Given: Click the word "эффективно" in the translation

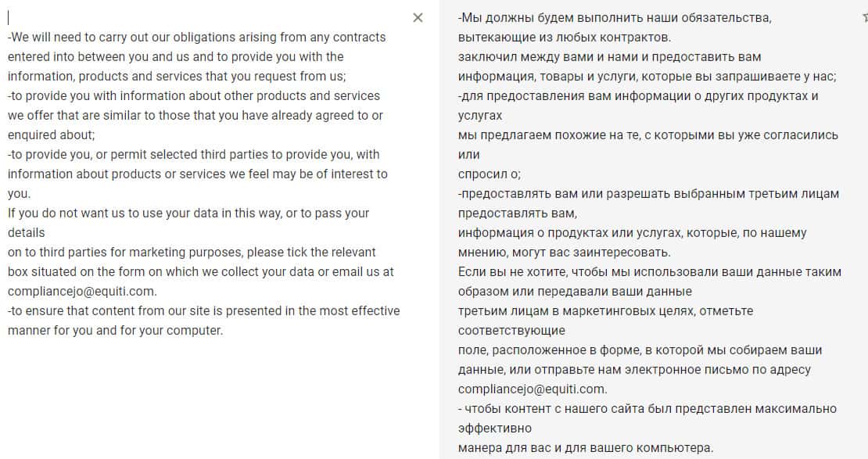Looking at the screenshot, I should click(495, 428).
